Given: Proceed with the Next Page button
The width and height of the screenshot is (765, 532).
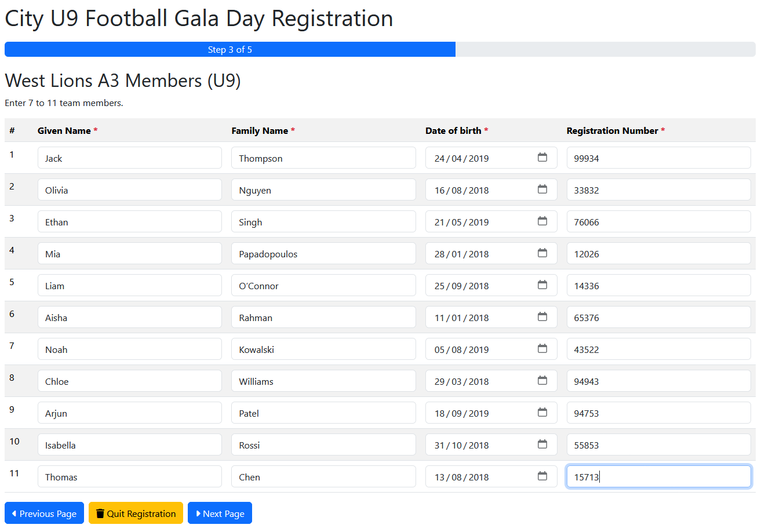Looking at the screenshot, I should (220, 513).
